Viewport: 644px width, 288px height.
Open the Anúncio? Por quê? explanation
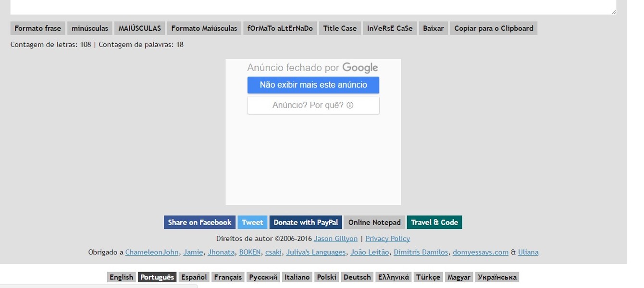[x=313, y=105]
